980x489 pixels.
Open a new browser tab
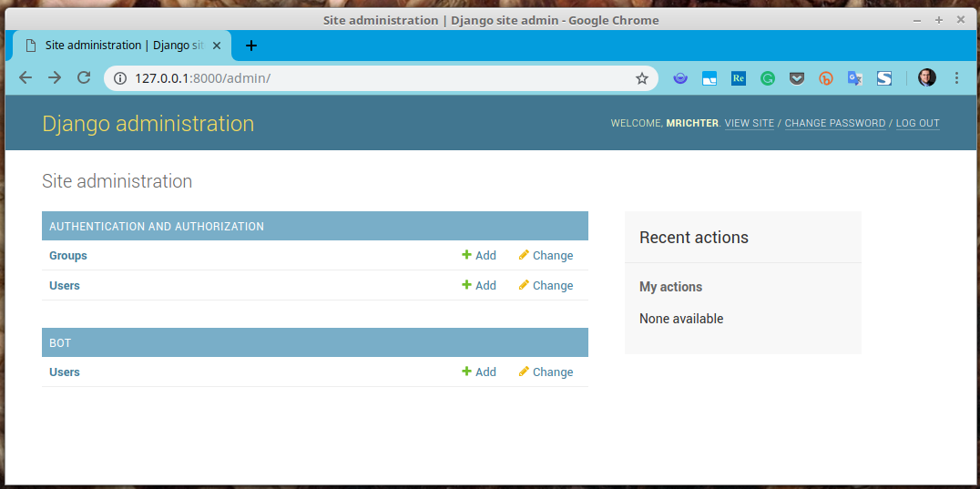251,46
